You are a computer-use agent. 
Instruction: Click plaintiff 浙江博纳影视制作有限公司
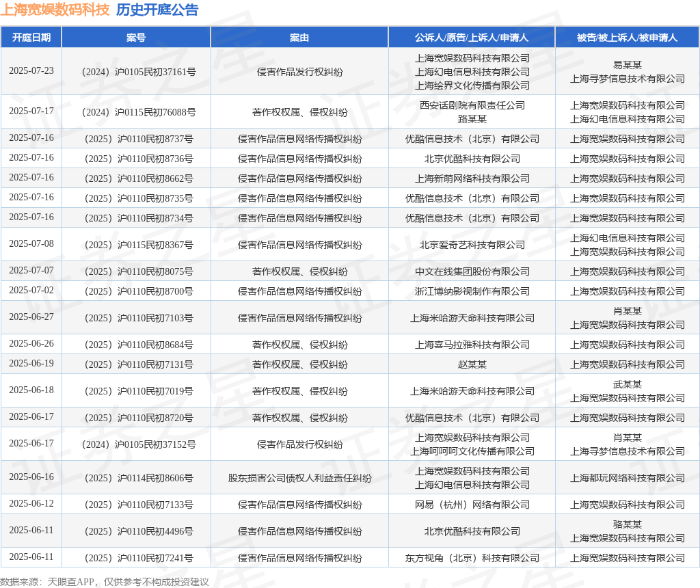[472, 291]
